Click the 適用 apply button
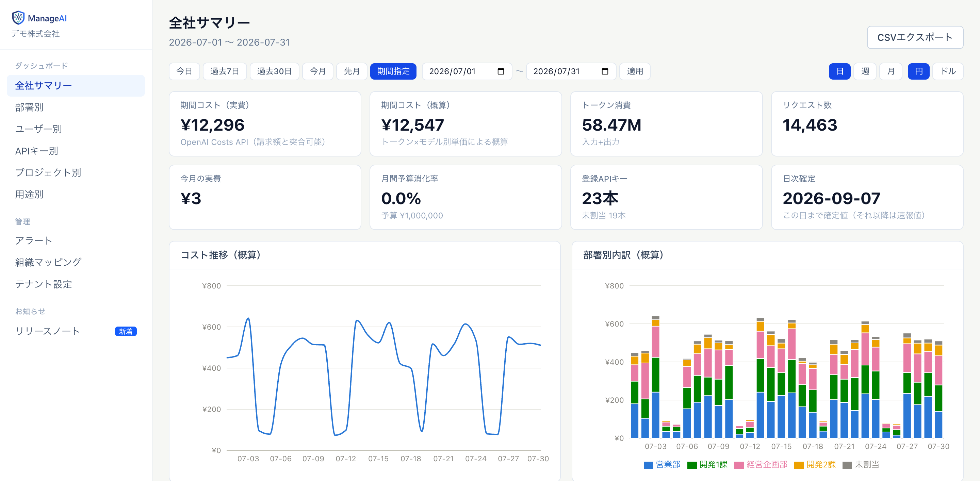The width and height of the screenshot is (980, 481). click(x=635, y=71)
